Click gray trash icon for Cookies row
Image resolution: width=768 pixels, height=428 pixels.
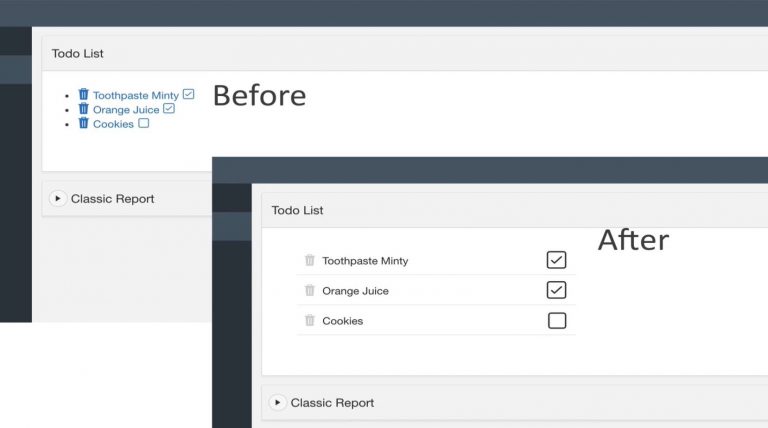pyautogui.click(x=310, y=320)
